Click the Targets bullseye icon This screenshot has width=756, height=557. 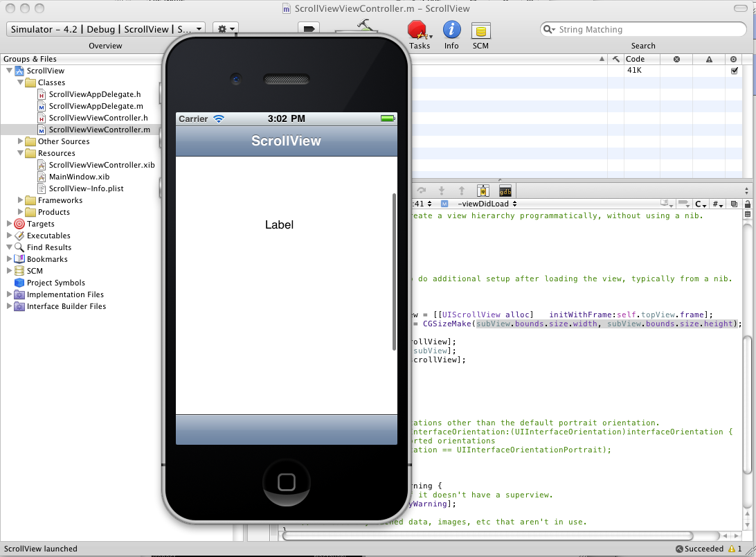coord(19,224)
